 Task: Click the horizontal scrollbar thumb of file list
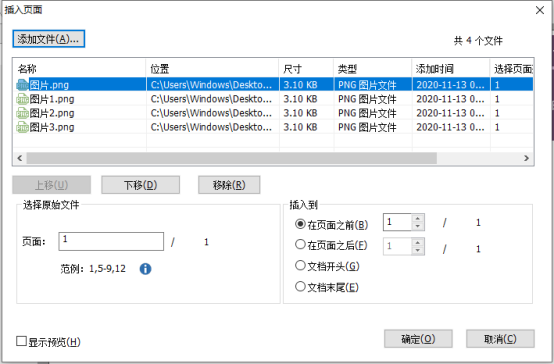[231, 158]
